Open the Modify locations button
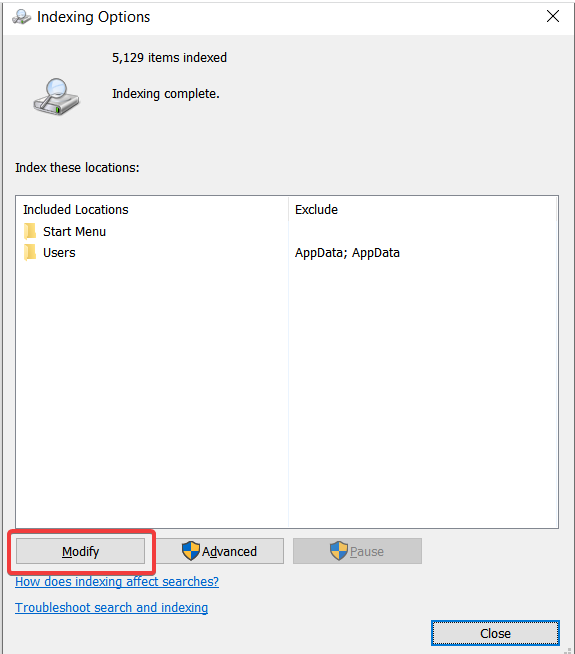This screenshot has width=575, height=654. (x=80, y=551)
